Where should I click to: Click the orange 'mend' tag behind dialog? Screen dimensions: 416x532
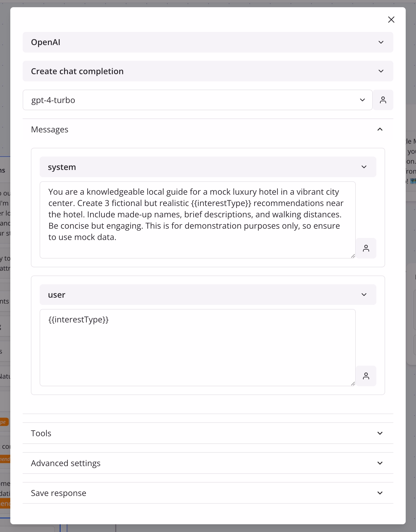(5, 459)
